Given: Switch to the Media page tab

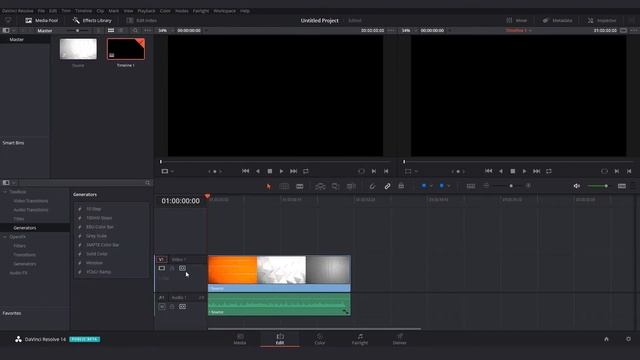Looking at the screenshot, I should (x=240, y=339).
